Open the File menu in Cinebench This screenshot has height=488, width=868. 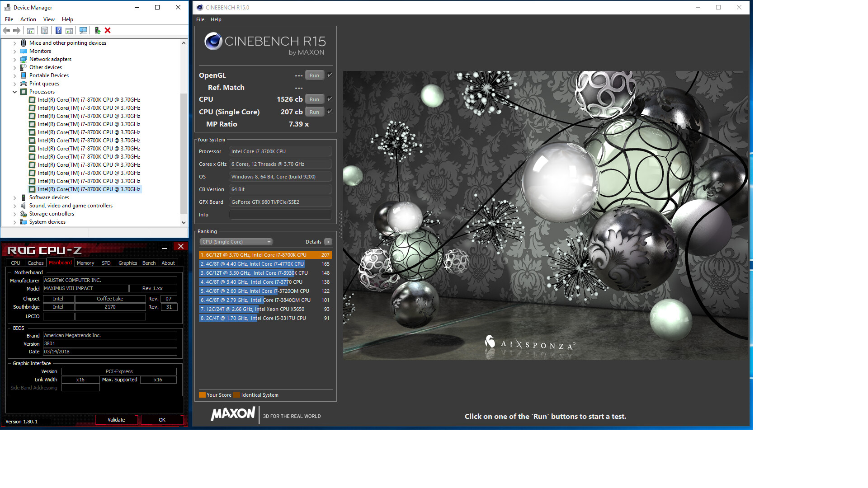click(200, 19)
